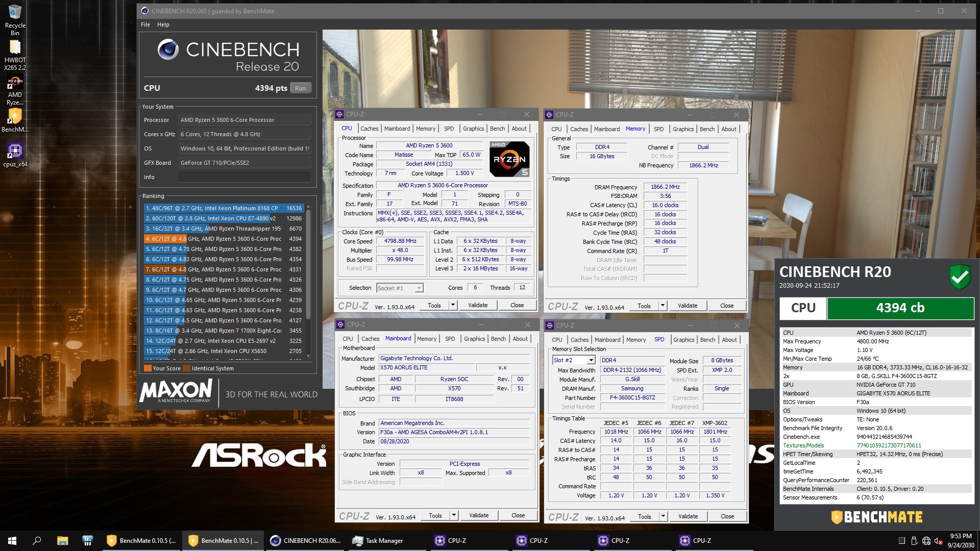This screenshot has width=980, height=551.
Task: Select ranking row 1 Intel Xeon Platinum 8168
Action: point(224,208)
